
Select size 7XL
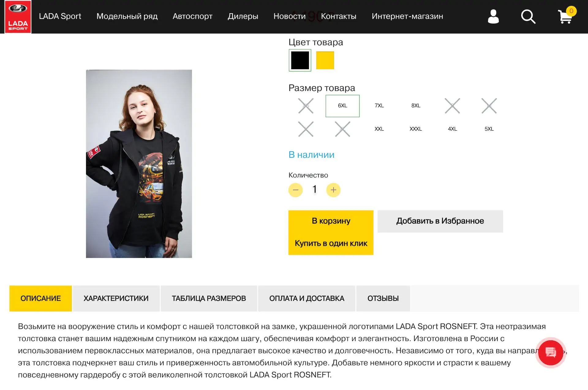(x=379, y=106)
